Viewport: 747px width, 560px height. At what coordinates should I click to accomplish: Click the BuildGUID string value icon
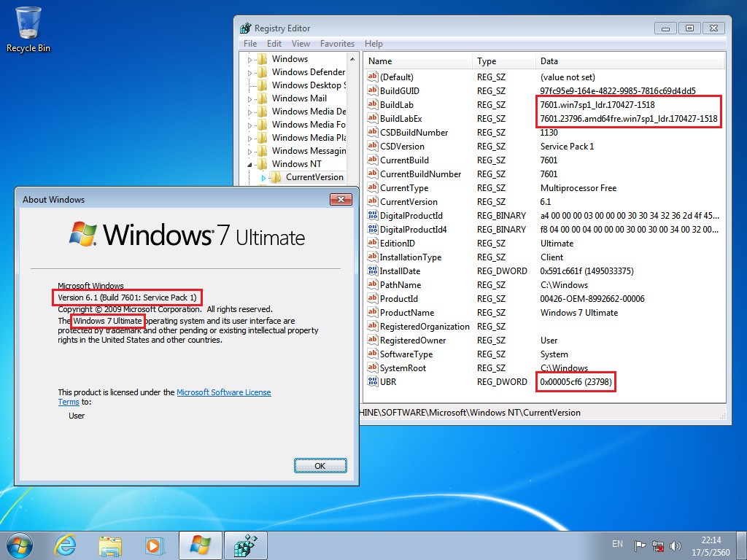[x=373, y=90]
